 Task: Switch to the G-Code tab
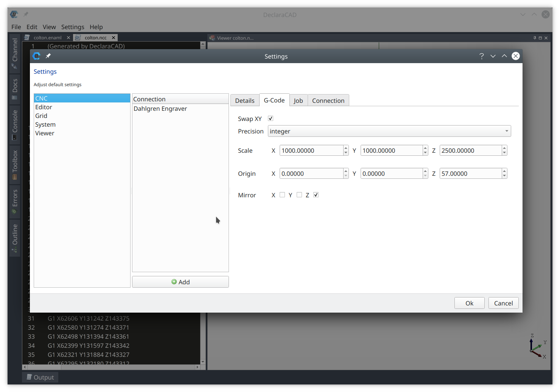274,100
